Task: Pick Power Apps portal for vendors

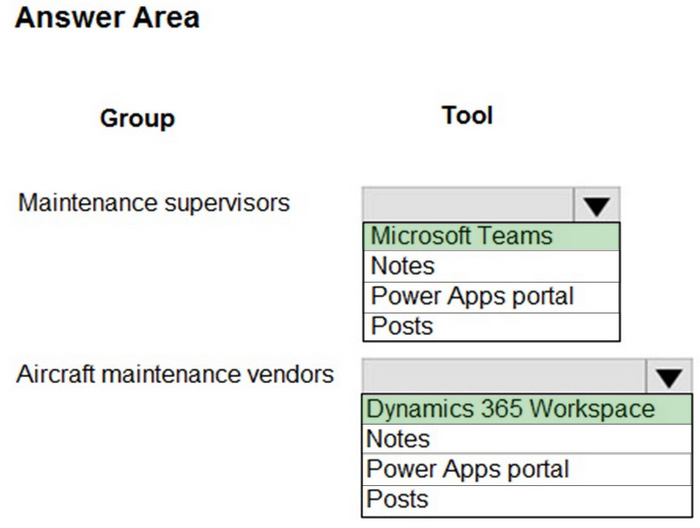Action: 527,469
